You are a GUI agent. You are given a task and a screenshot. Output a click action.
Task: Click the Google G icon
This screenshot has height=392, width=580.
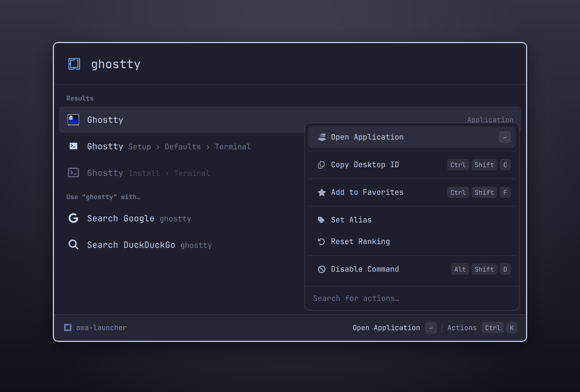(x=73, y=218)
